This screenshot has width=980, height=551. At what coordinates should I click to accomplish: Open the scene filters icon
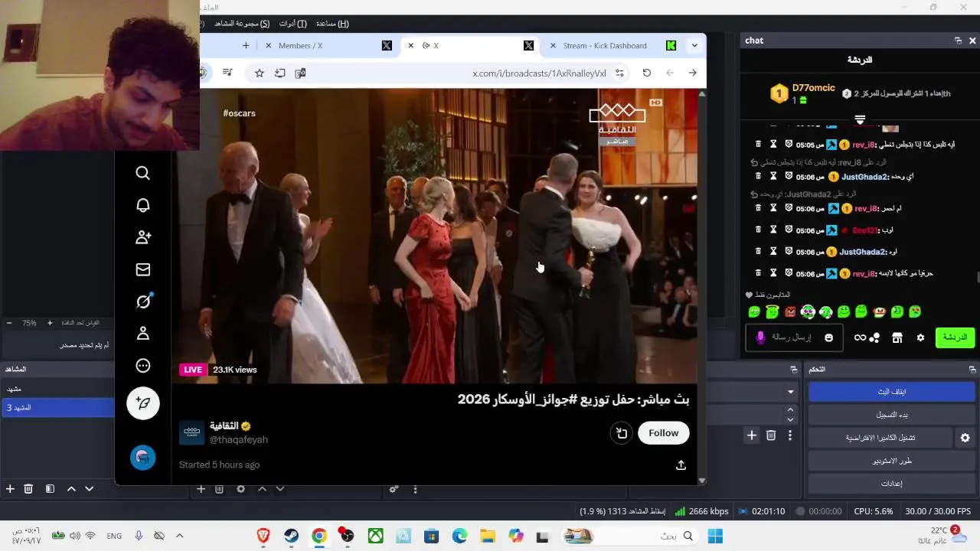coord(50,489)
